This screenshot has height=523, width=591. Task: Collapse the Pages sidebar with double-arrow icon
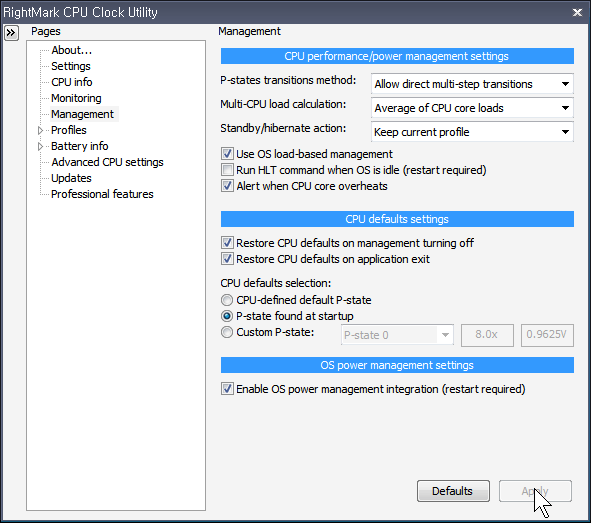click(x=11, y=33)
